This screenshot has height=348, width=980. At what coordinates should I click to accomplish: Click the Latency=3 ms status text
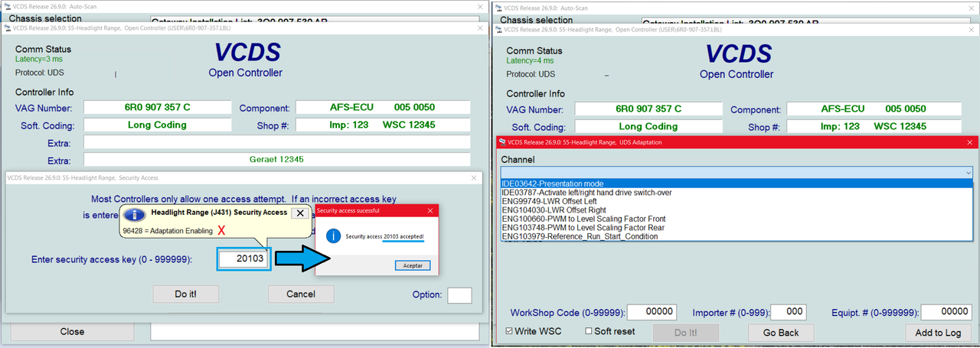point(39,59)
